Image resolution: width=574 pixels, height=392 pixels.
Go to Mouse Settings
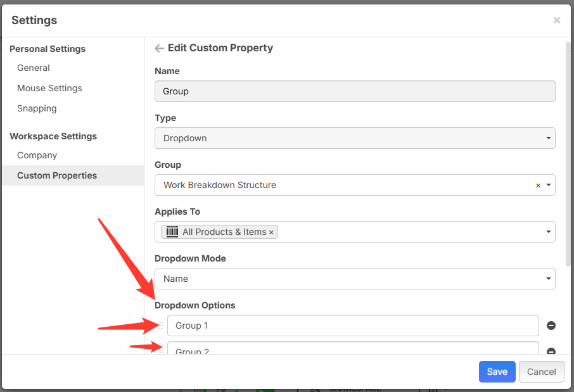tap(49, 88)
